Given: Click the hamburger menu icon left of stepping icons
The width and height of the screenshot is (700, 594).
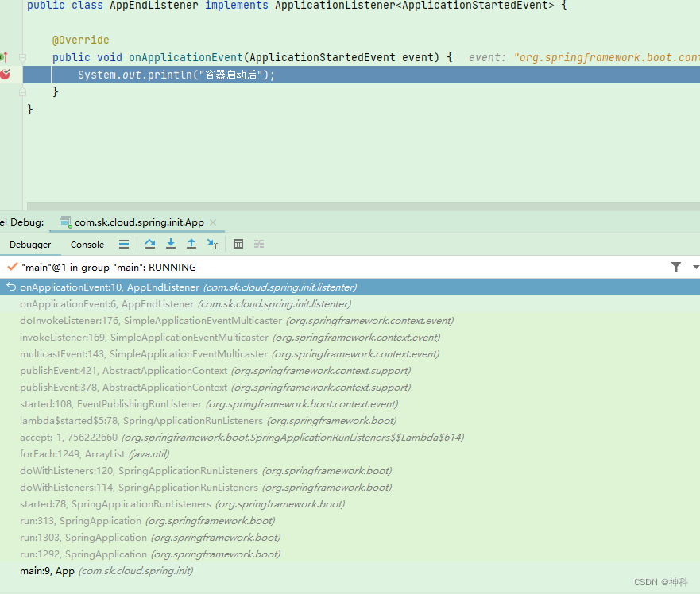Looking at the screenshot, I should coord(124,244).
